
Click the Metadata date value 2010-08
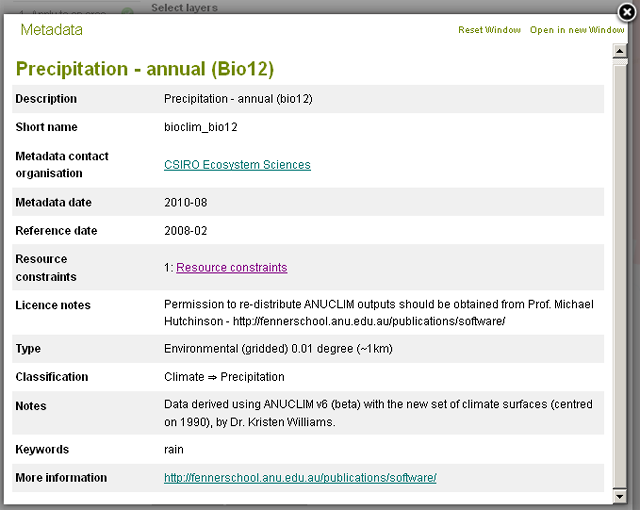coord(185,203)
